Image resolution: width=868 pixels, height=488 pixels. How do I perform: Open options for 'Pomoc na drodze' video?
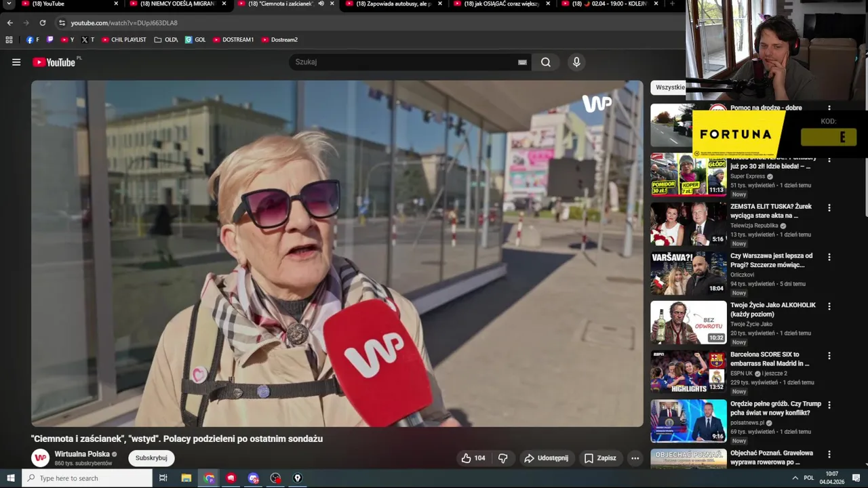829,108
